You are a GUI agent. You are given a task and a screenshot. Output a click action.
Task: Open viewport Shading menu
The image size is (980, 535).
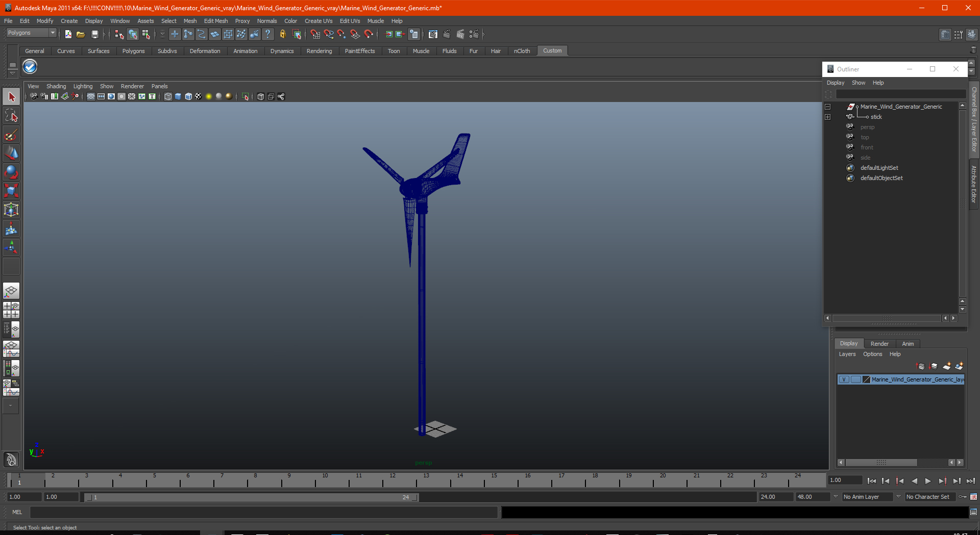[x=56, y=86]
